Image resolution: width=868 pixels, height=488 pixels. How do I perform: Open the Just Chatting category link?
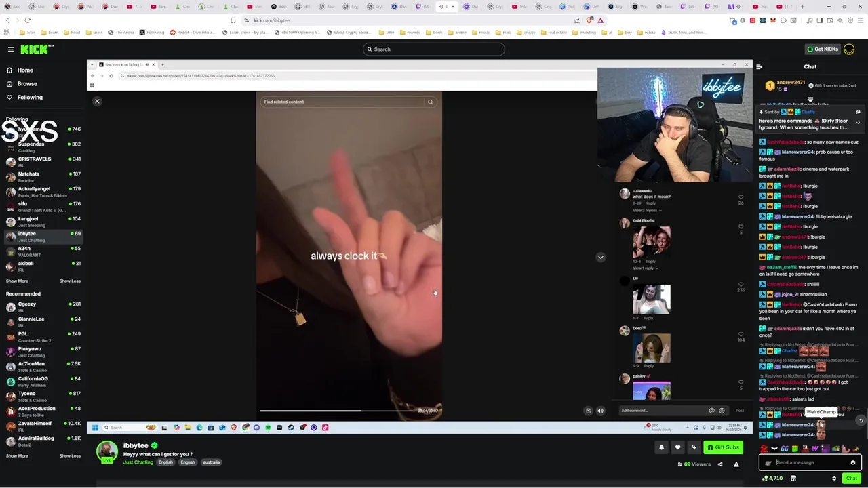pyautogui.click(x=138, y=462)
